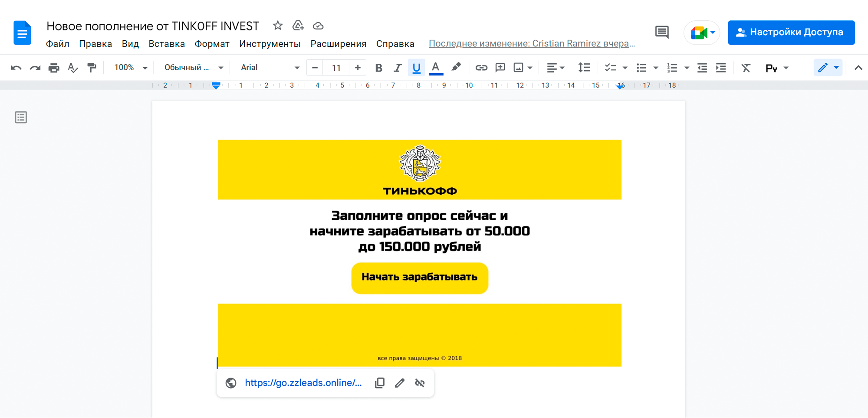Open the Справка menu

coord(395,44)
